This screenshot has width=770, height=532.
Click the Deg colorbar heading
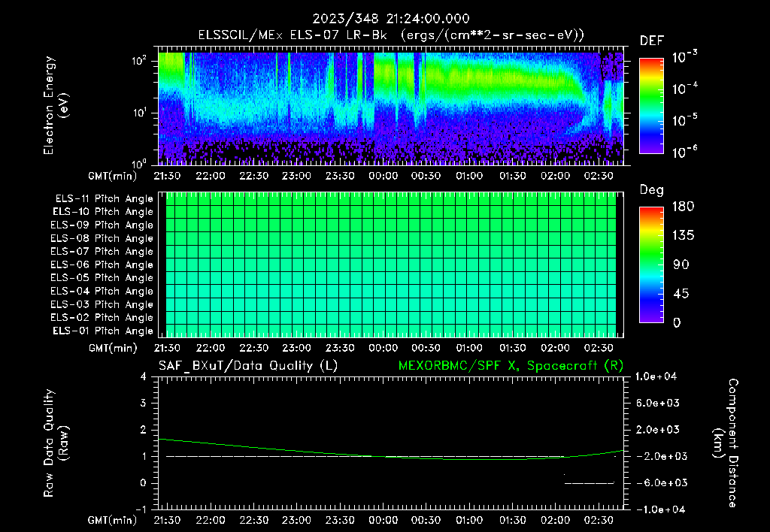pos(651,190)
